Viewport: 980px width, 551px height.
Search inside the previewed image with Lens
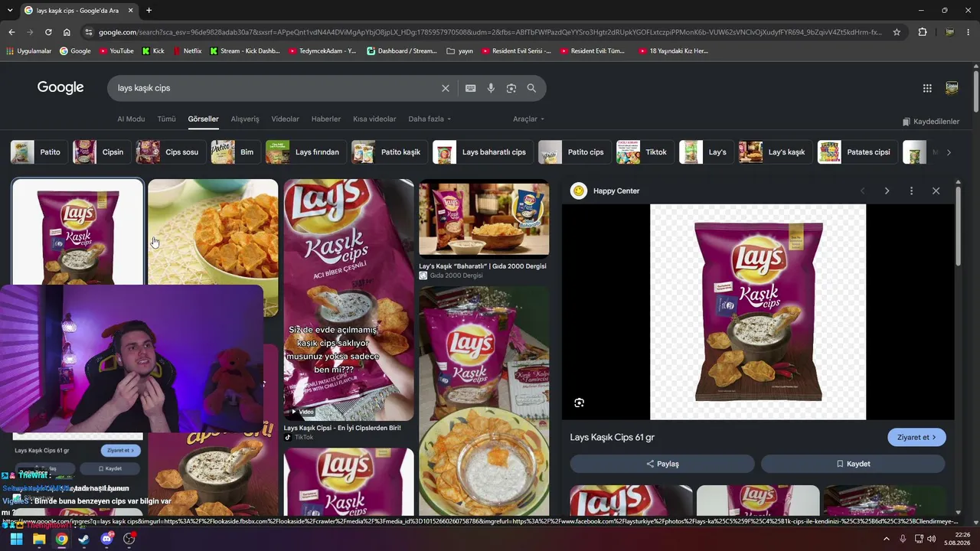(x=580, y=403)
